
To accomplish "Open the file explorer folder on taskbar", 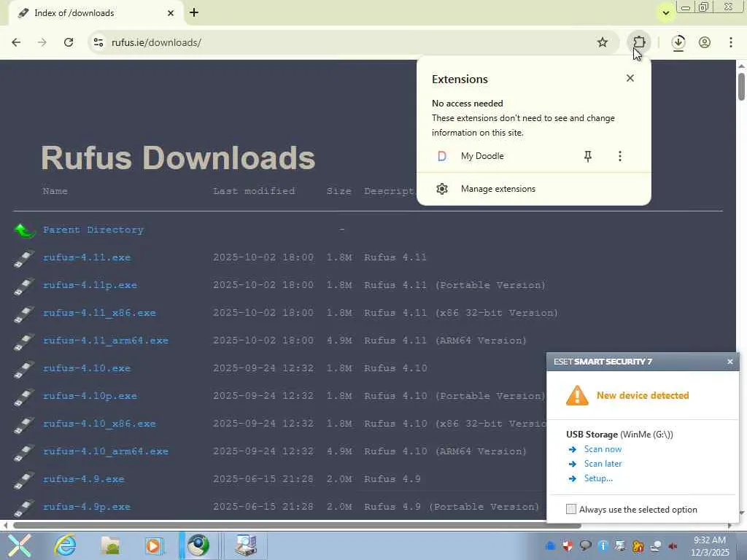I will [x=111, y=545].
